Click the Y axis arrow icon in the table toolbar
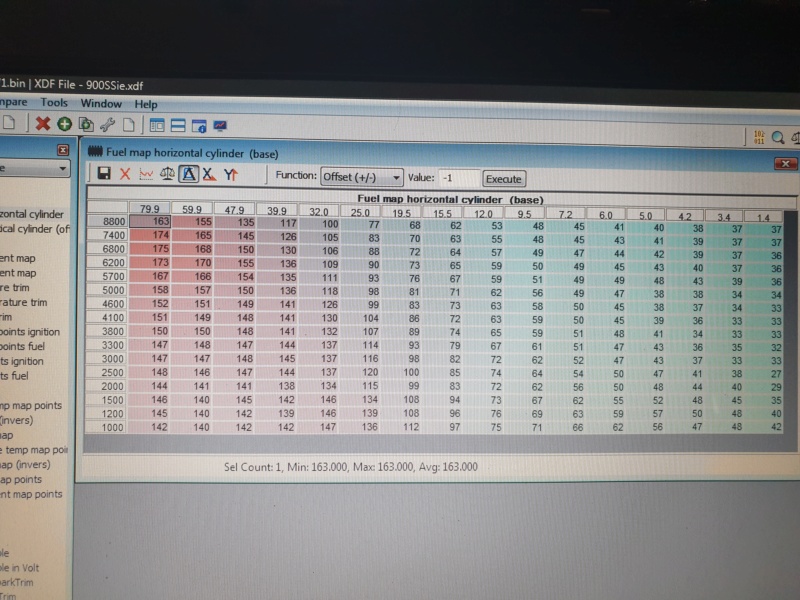The height and width of the screenshot is (600, 800). (x=231, y=175)
